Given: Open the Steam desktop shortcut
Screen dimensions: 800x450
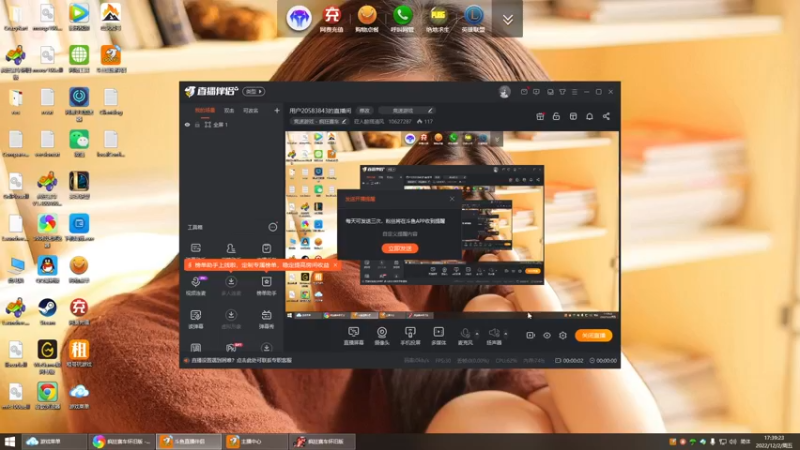Looking at the screenshot, I should coord(47,311).
